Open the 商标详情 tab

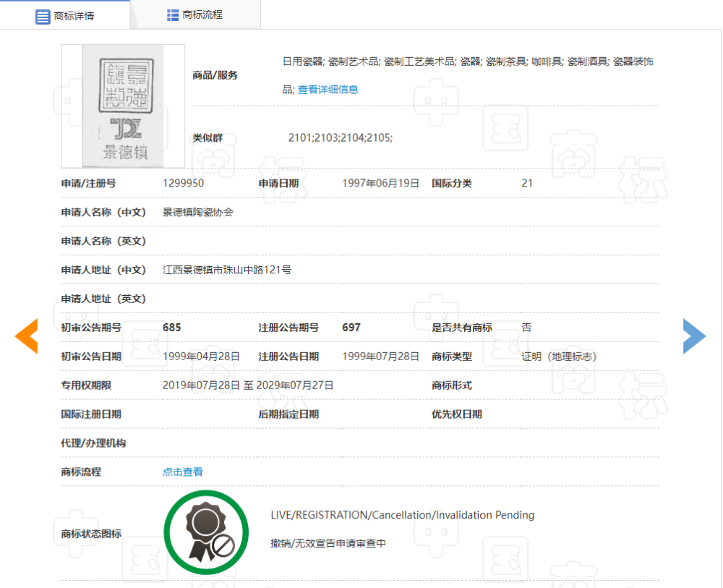point(65,15)
